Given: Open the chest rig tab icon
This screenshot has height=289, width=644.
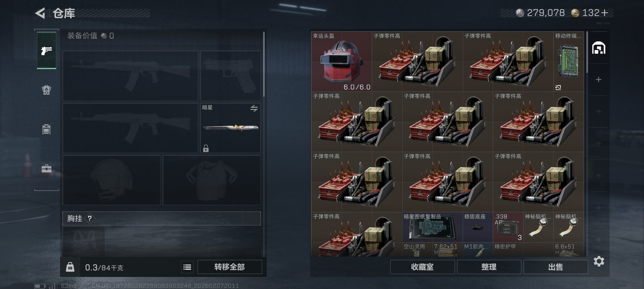Looking at the screenshot, I should [x=46, y=129].
